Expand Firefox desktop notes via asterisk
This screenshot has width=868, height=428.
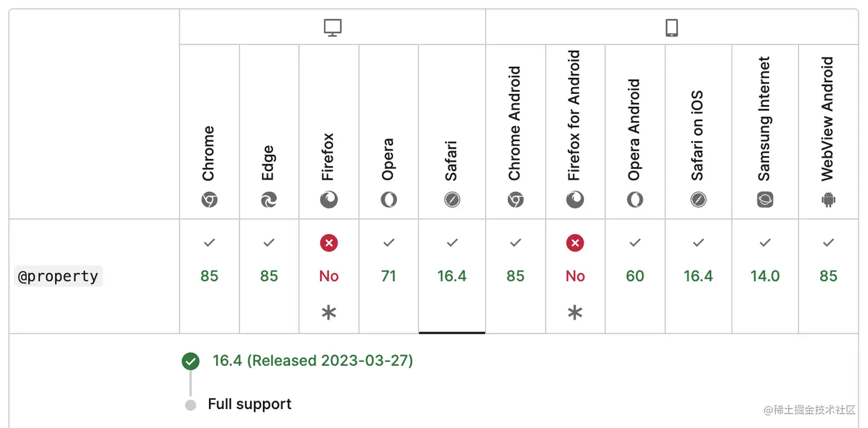point(329,313)
